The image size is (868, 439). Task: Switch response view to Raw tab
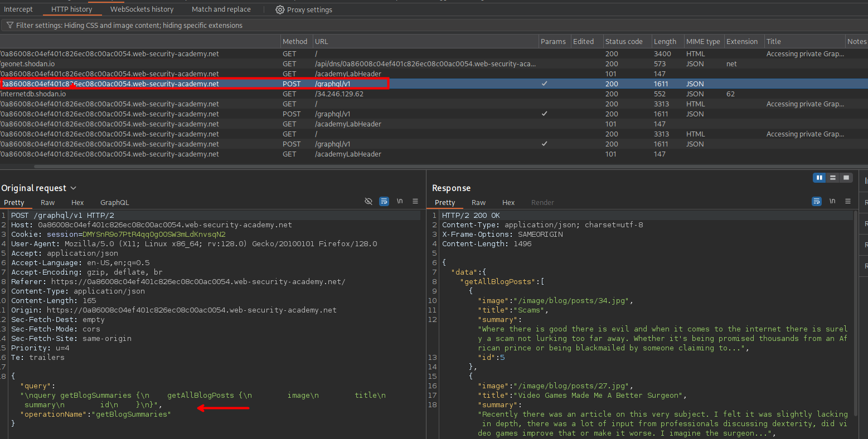click(x=478, y=202)
